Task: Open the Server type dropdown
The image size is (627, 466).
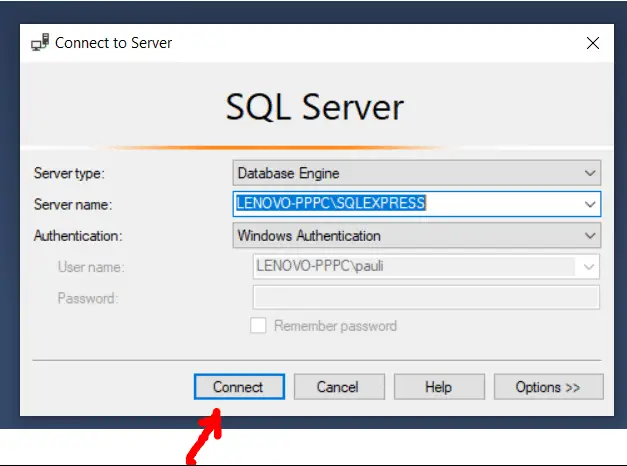Action: tap(416, 173)
